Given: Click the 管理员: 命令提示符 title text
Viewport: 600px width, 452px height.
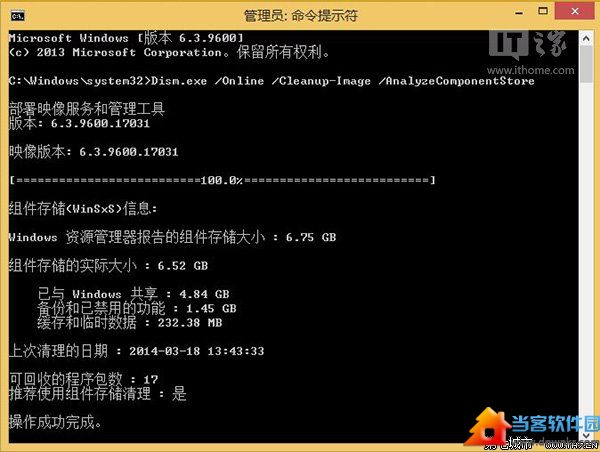Looking at the screenshot, I should pos(300,16).
